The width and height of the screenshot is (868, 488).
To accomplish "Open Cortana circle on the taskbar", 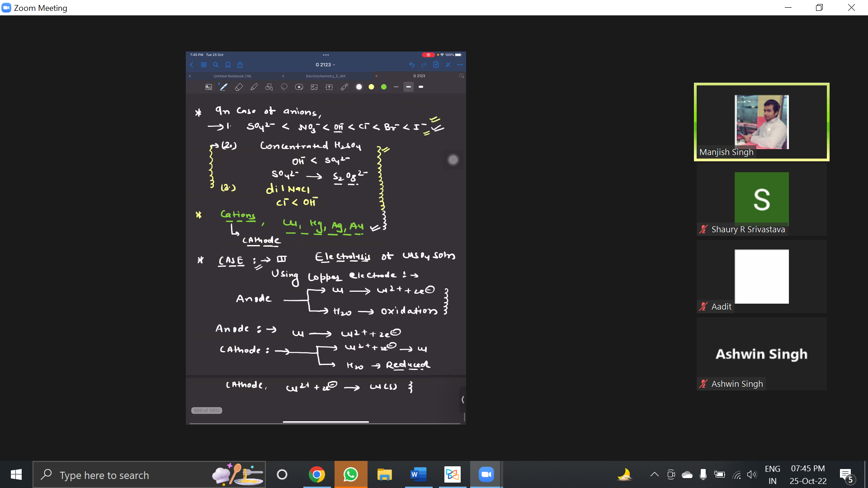I will [282, 474].
